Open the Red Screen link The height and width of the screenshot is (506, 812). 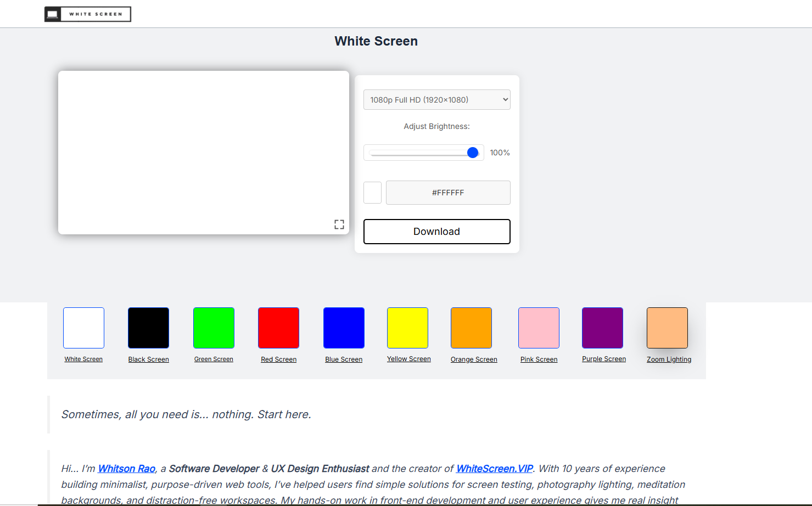coord(278,328)
